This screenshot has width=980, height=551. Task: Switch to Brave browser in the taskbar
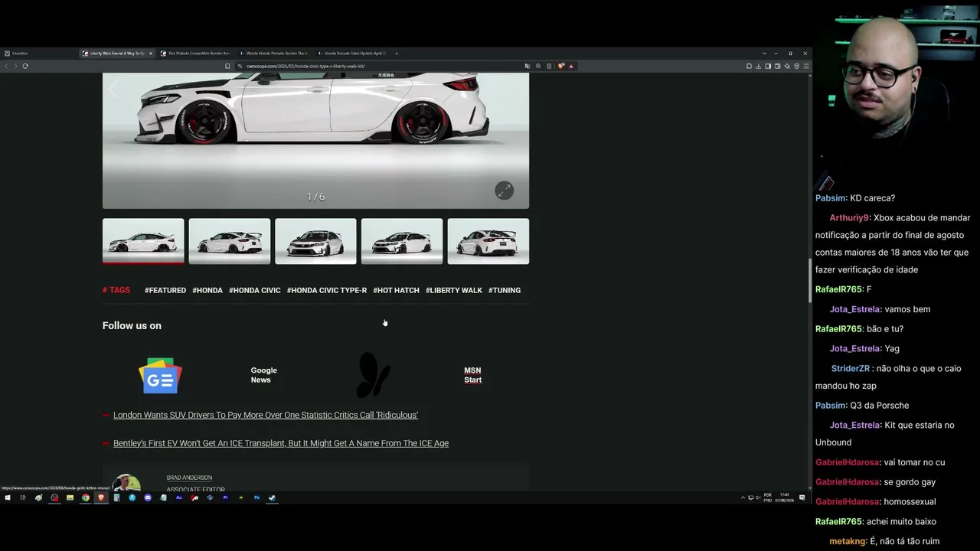[101, 497]
